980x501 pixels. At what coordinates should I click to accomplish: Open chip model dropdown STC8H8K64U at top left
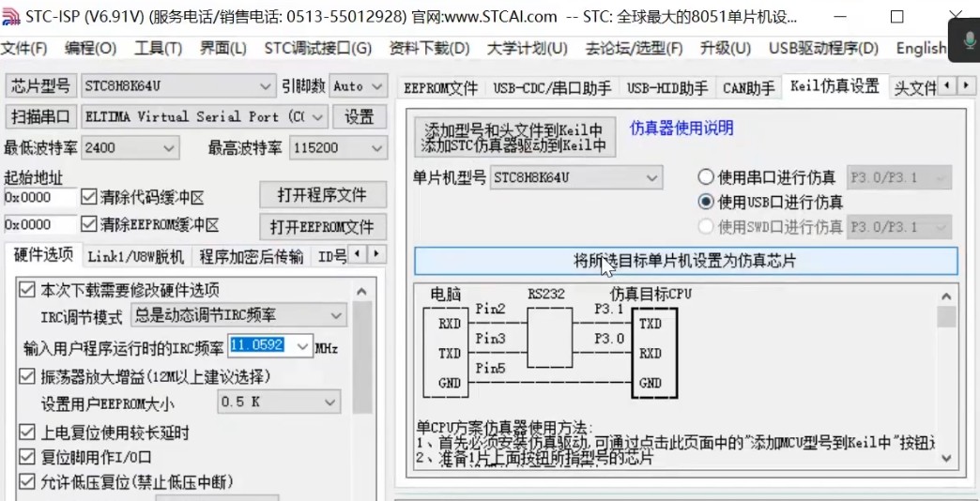178,86
